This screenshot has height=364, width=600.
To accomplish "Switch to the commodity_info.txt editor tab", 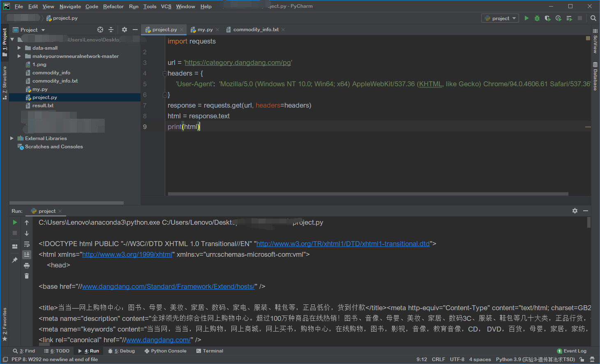I will point(256,30).
